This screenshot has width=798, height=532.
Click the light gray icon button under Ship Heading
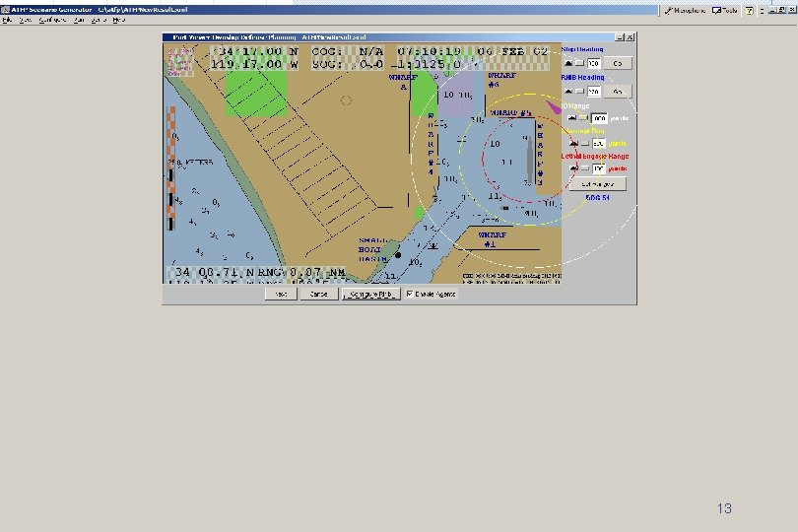tap(579, 63)
